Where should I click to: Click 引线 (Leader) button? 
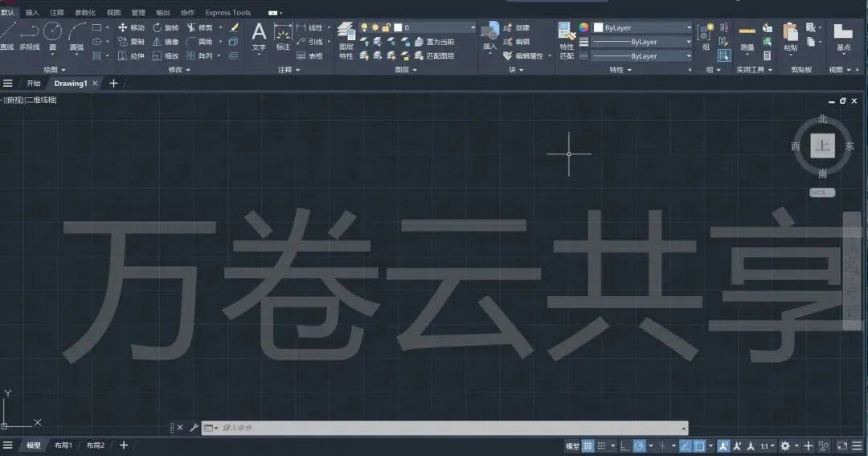pos(310,42)
